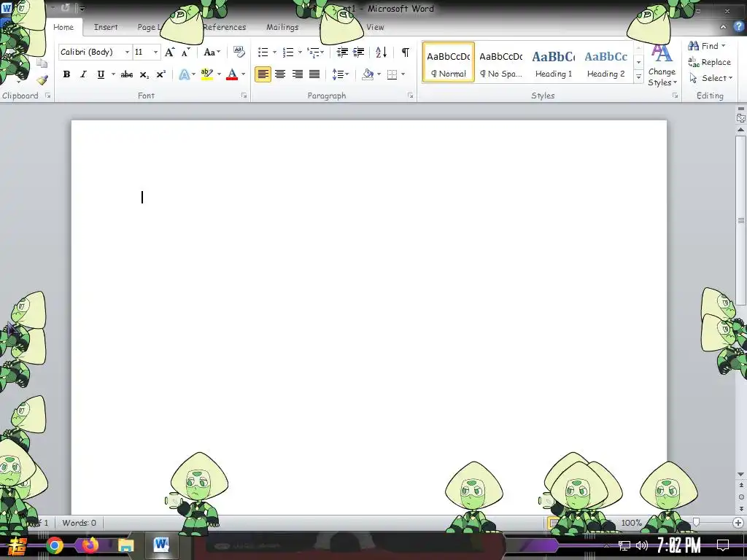Click the taskbar volume speaker icon
The width and height of the screenshot is (747, 560).
[x=642, y=545]
